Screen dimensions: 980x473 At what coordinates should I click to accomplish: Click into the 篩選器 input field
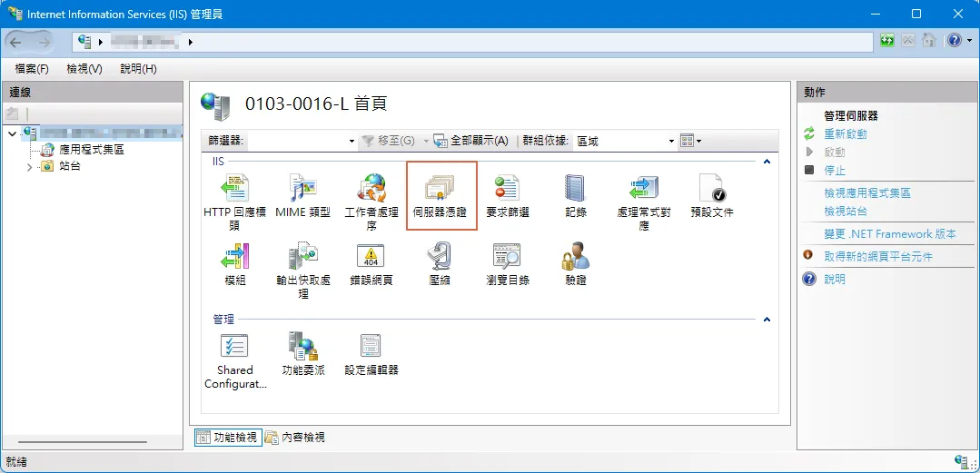pyautogui.click(x=297, y=142)
